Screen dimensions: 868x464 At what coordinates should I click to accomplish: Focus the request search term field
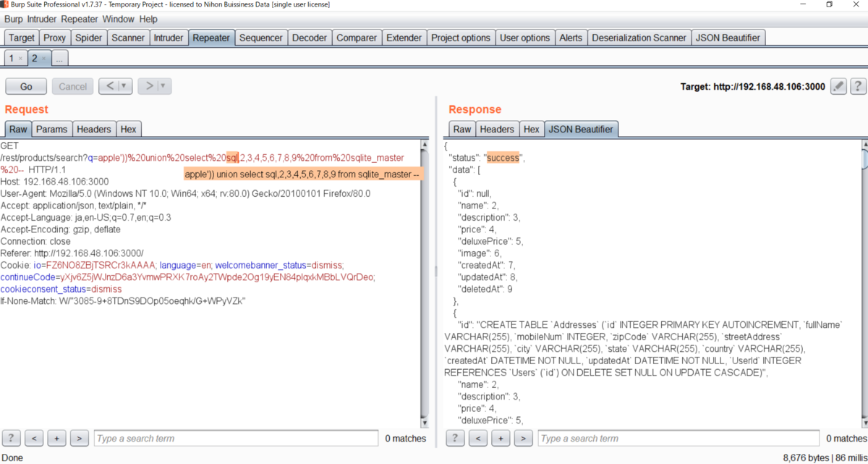236,438
